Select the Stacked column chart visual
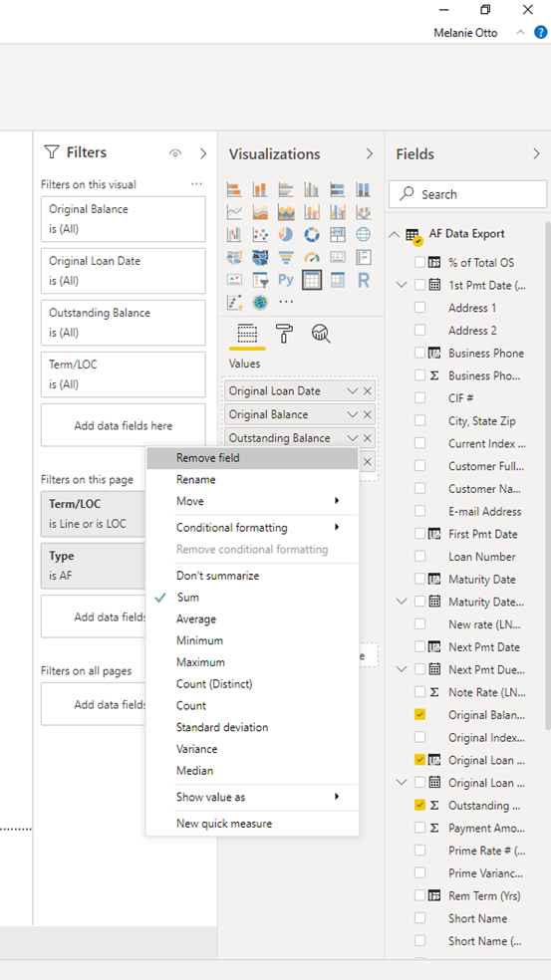This screenshot has width=551, height=980. pos(260,189)
